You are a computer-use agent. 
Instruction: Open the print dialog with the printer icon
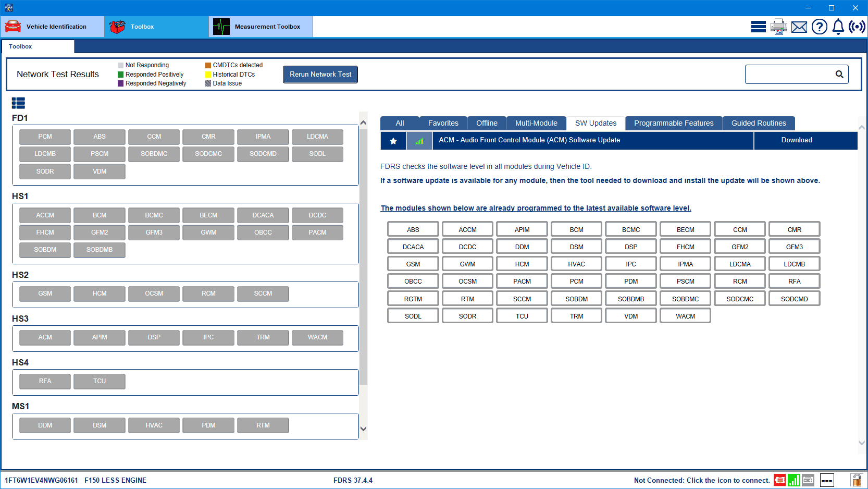pyautogui.click(x=778, y=27)
